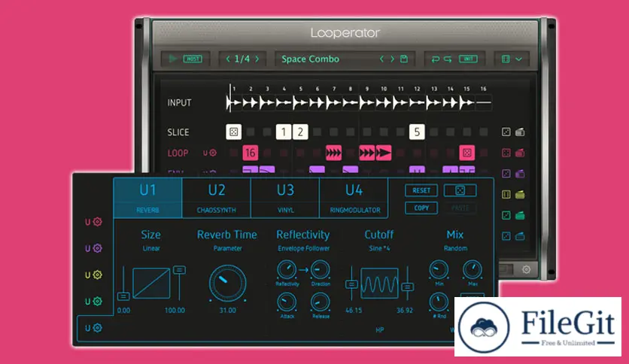
Task: Start playback with the Play button
Action: point(173,59)
